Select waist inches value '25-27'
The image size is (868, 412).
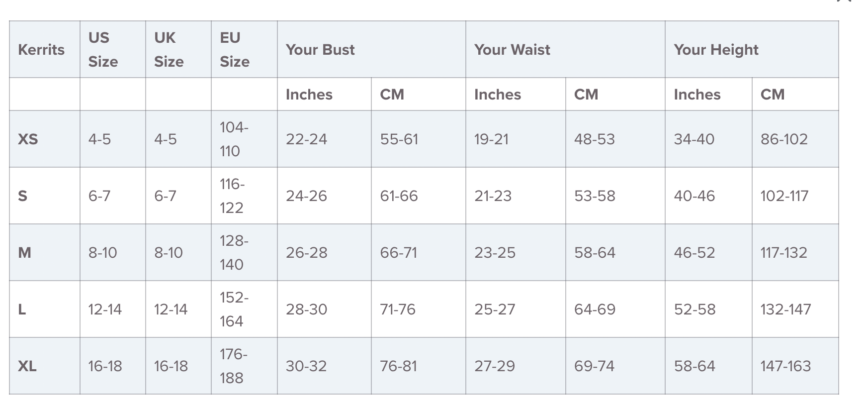495,309
